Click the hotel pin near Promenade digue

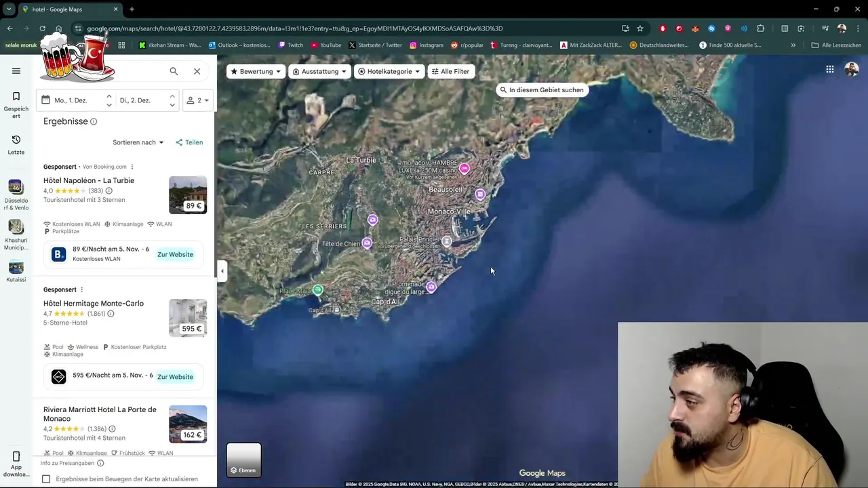(x=431, y=287)
